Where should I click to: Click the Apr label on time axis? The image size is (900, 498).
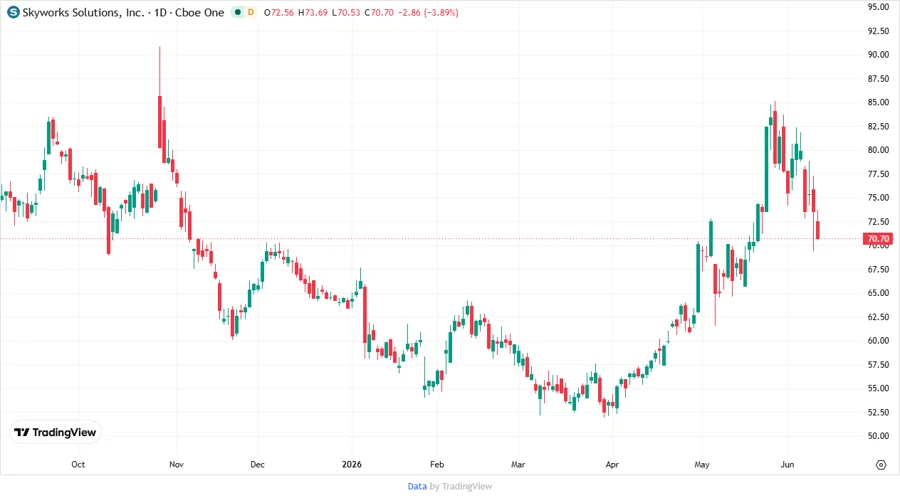click(x=612, y=464)
